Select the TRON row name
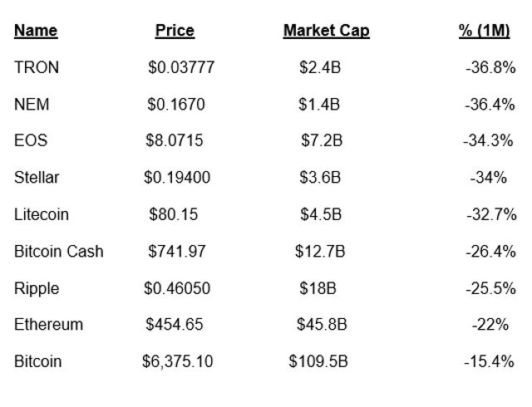Screen dimensions: 532x407 37,68
